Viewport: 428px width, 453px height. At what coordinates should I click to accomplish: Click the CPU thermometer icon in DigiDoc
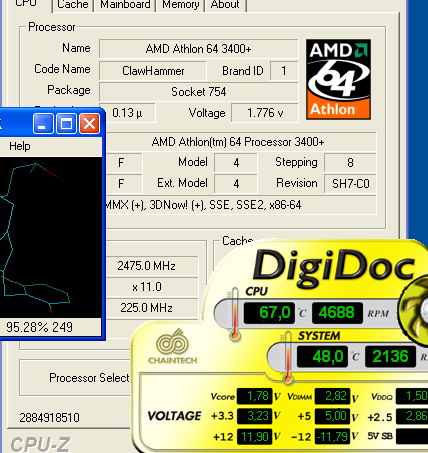[x=235, y=314]
